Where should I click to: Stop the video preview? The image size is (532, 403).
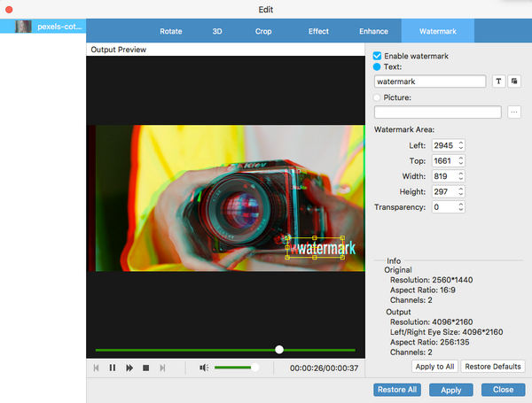[x=145, y=368]
